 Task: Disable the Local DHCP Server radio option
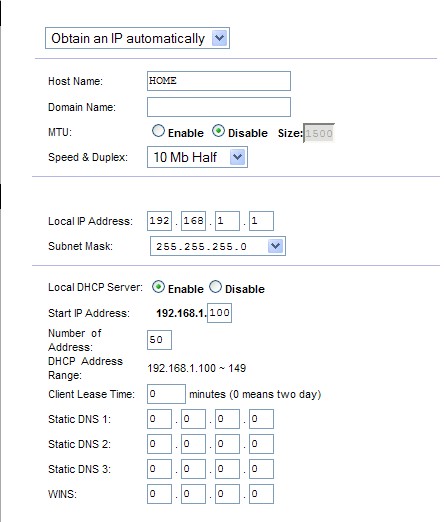point(215,287)
